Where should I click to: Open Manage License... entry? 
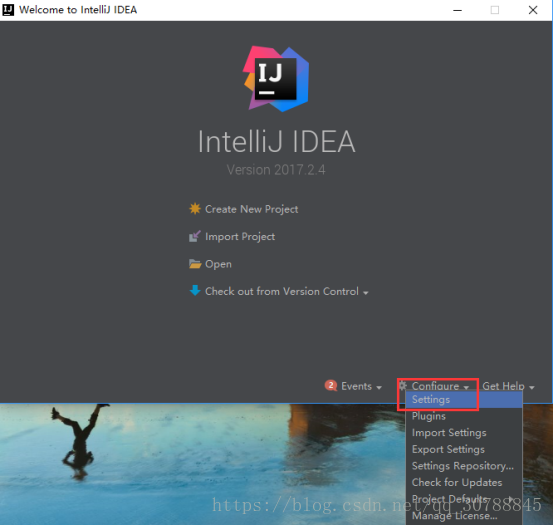click(464, 515)
